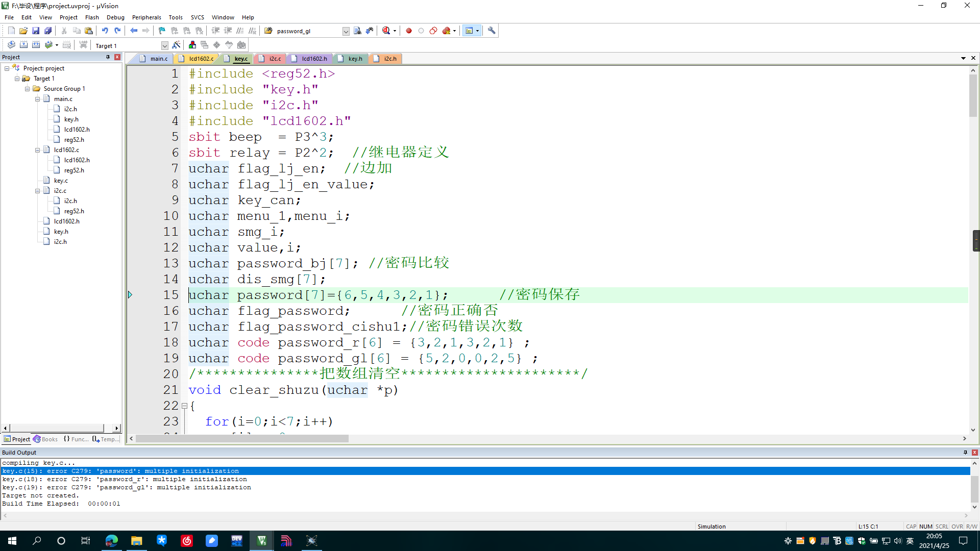Undo the last edit
The height and width of the screenshot is (551, 980).
coord(105,31)
